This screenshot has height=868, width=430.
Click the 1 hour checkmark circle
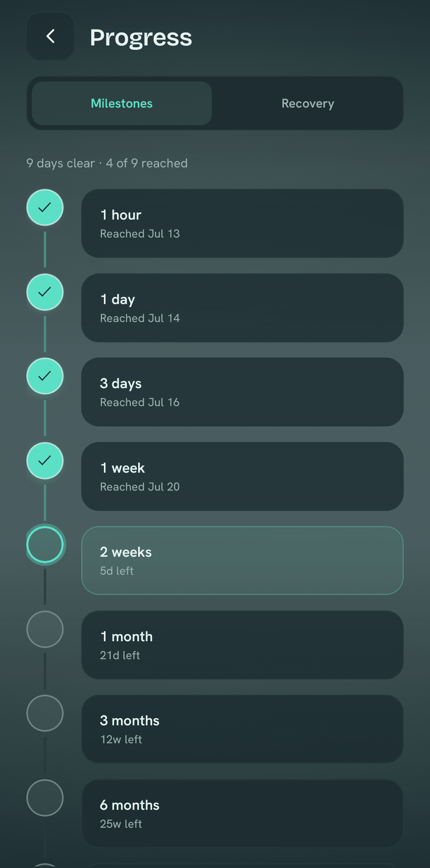point(45,207)
